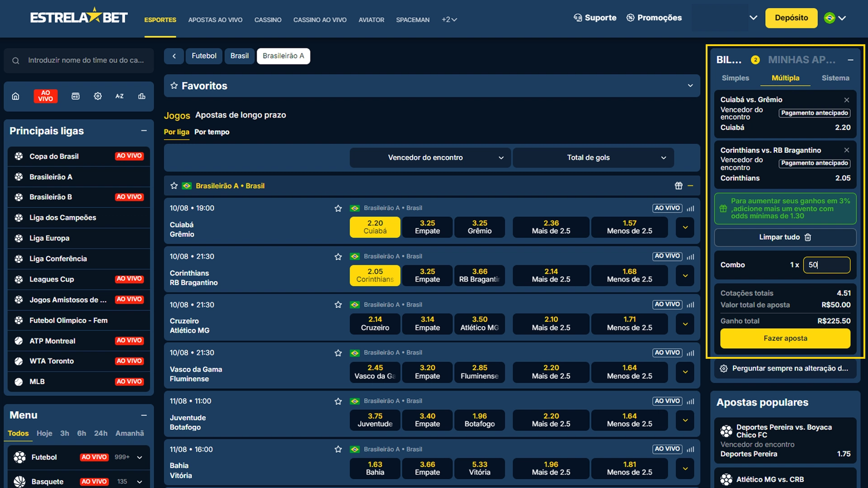Switch to Simples bet tab
This screenshot has height=488, width=868.
point(735,78)
